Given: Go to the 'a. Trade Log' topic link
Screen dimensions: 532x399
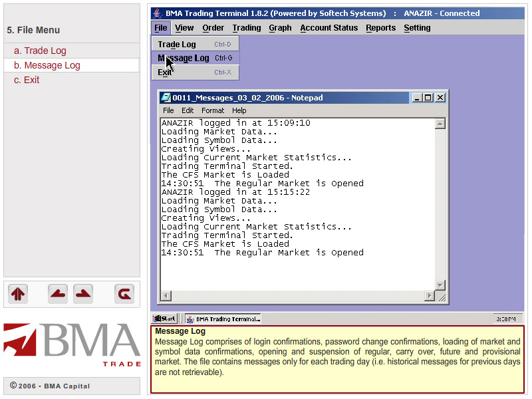Looking at the screenshot, I should [x=40, y=51].
